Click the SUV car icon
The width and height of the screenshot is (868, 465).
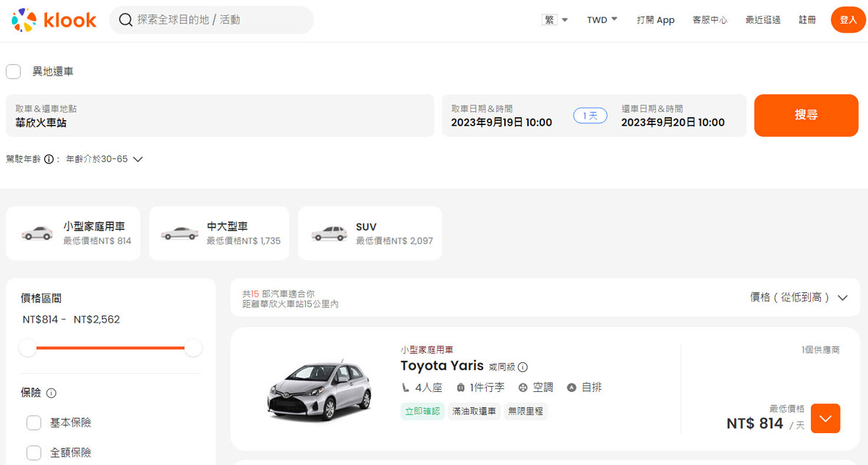pos(329,233)
